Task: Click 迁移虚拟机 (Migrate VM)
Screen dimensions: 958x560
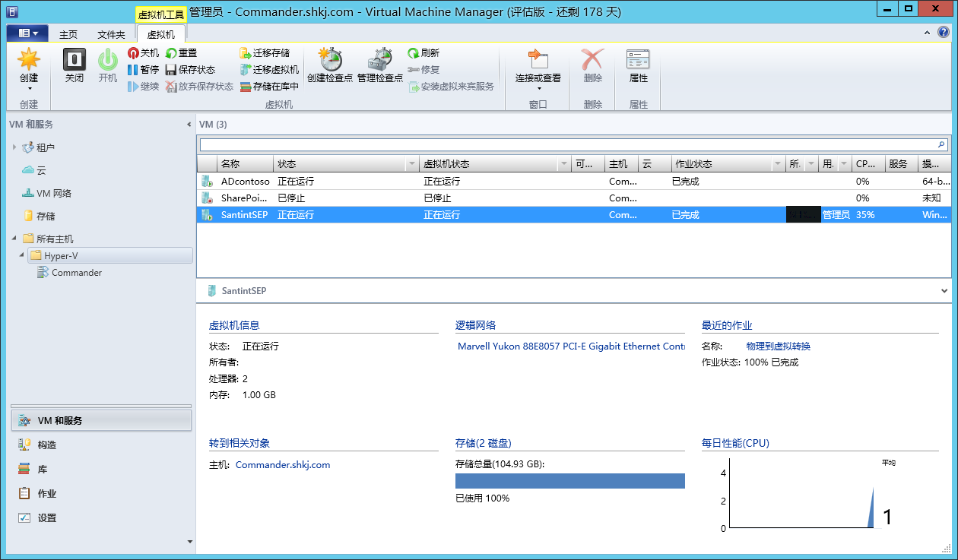Action: click(269, 70)
